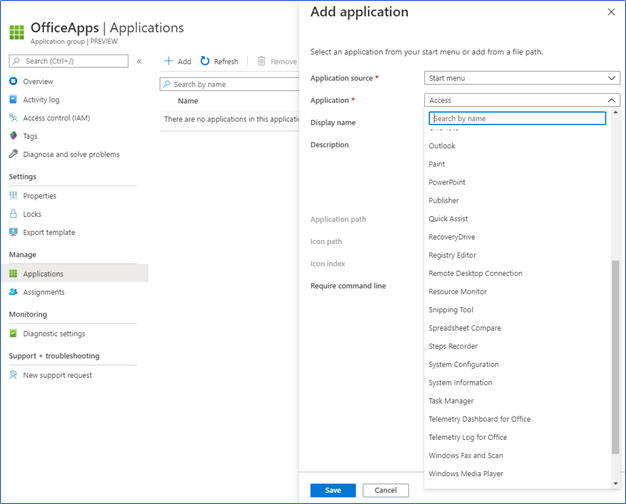This screenshot has width=626, height=504.
Task: Click the Applications grid icon in Manage
Action: tap(13, 273)
